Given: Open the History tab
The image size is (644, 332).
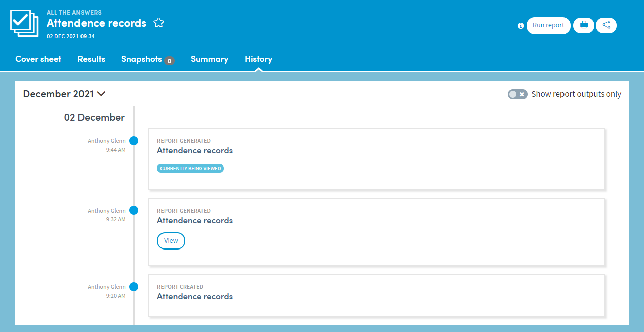Looking at the screenshot, I should click(259, 59).
